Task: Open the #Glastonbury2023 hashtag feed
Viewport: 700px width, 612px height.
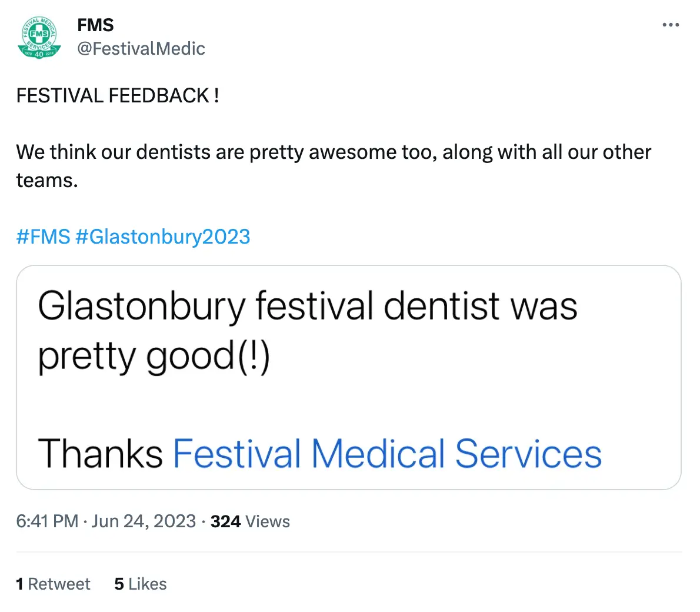Action: [x=164, y=236]
